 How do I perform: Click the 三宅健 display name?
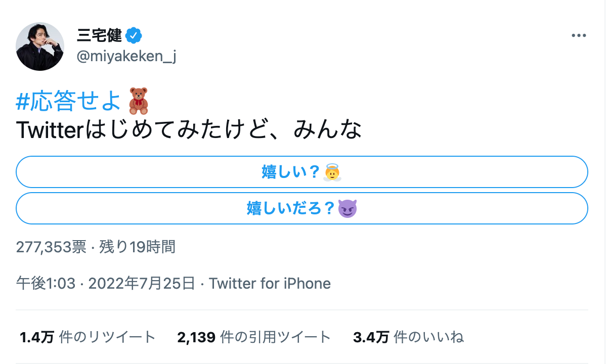click(x=99, y=34)
